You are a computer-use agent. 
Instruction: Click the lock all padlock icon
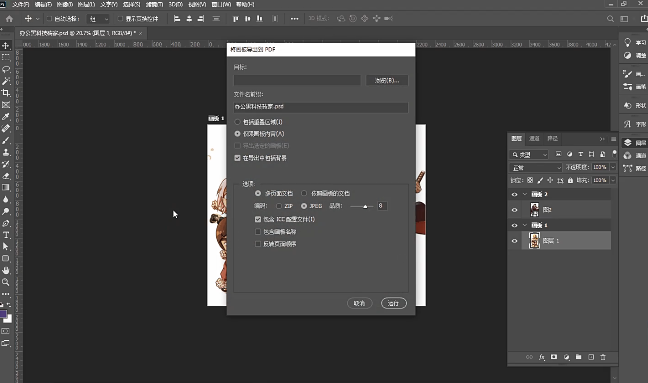570,180
